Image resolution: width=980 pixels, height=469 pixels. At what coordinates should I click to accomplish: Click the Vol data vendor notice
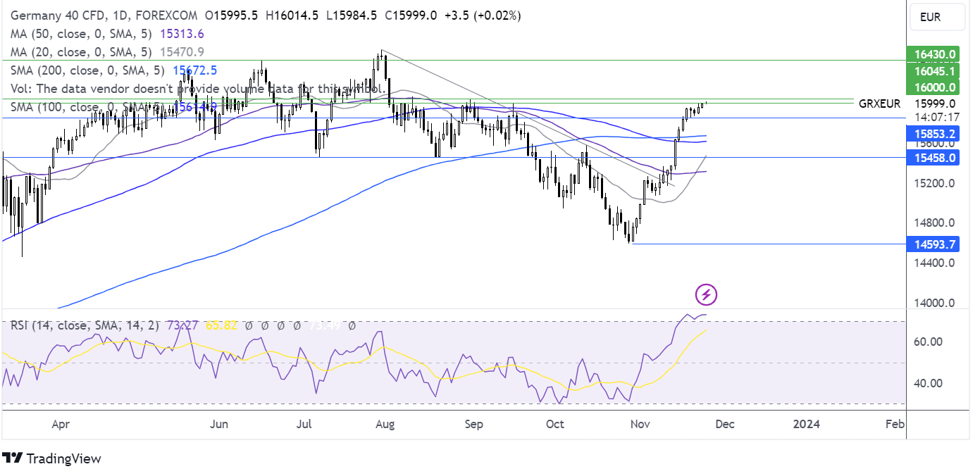point(198,89)
